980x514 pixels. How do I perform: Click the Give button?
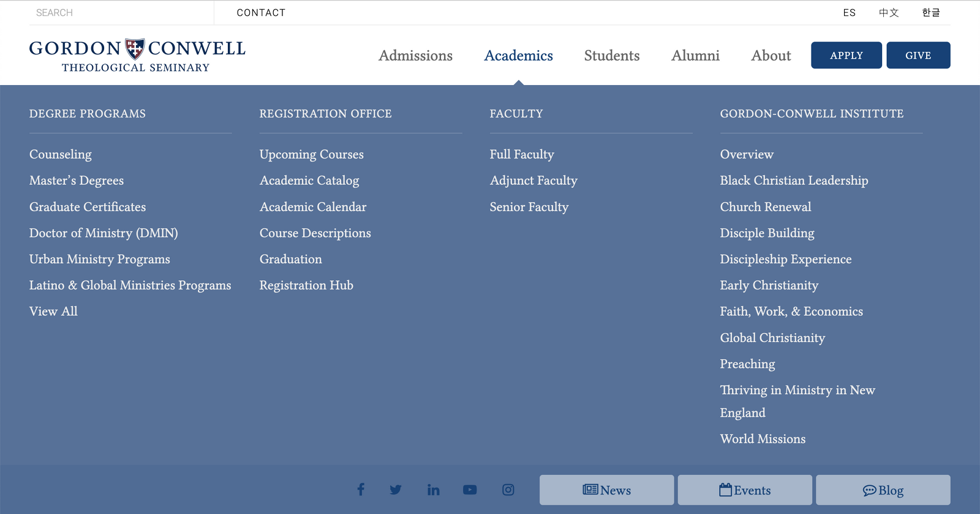[918, 55]
